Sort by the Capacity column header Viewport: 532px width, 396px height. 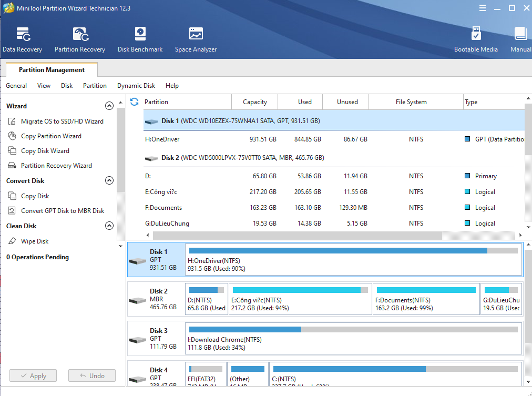[255, 102]
